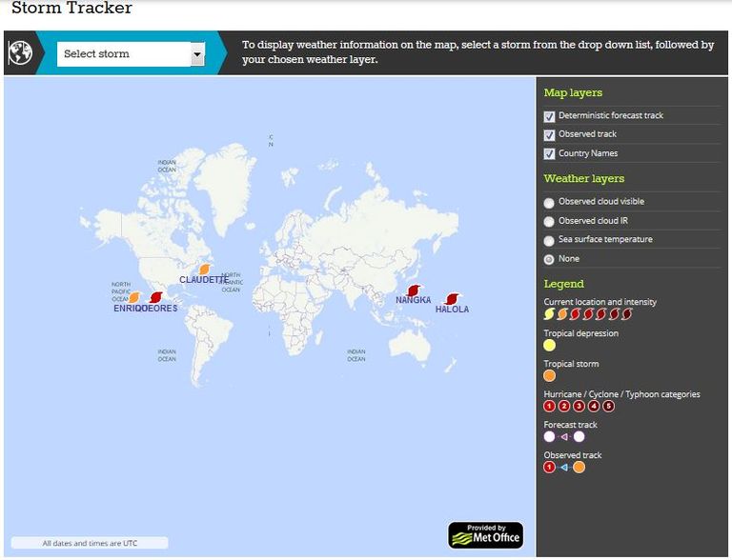Click the 'All dates and times are UTC' note
The width and height of the screenshot is (732, 560).
click(x=90, y=543)
